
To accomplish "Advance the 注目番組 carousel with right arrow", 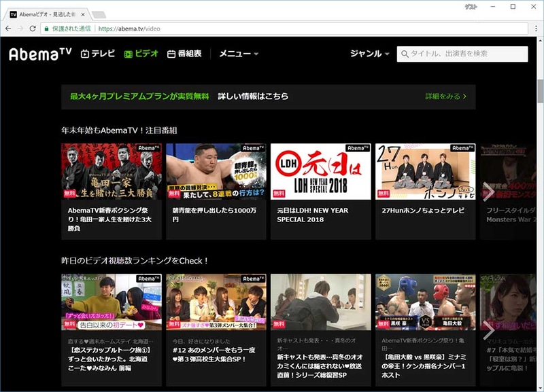I will pos(488,192).
